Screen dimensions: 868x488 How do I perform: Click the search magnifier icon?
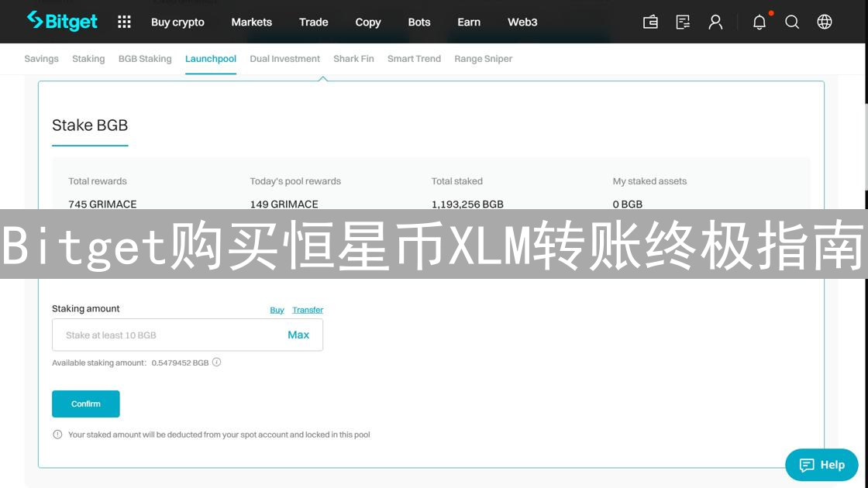792,22
